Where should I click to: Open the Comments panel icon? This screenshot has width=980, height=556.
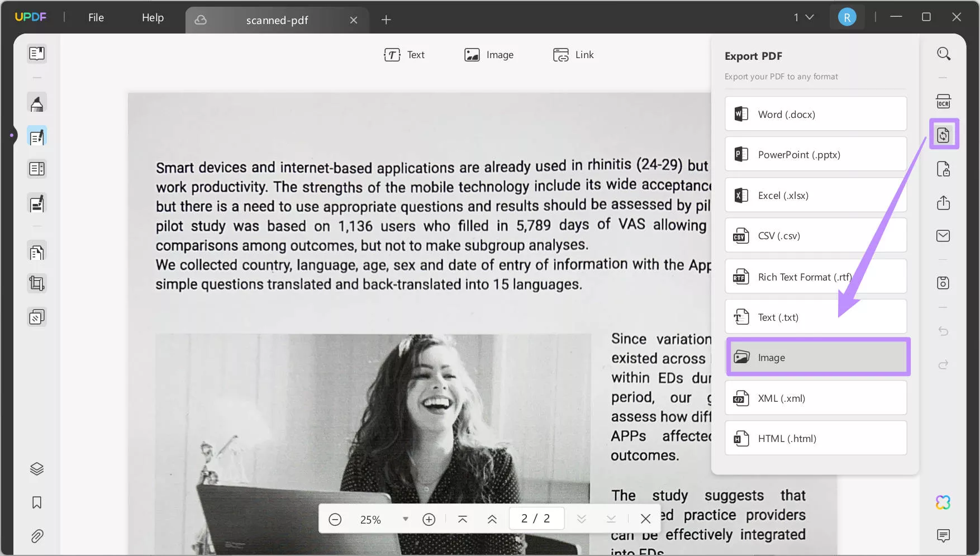click(x=944, y=535)
